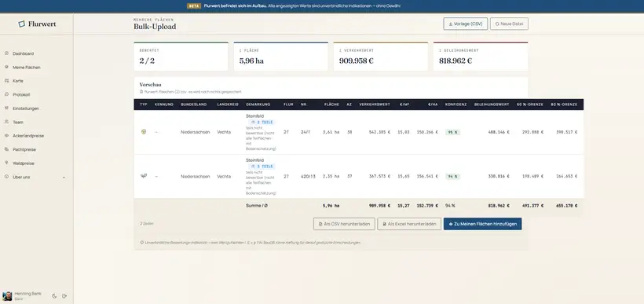The height and width of the screenshot is (304, 644).
Task: Click the Team people icon
Action: click(6, 122)
